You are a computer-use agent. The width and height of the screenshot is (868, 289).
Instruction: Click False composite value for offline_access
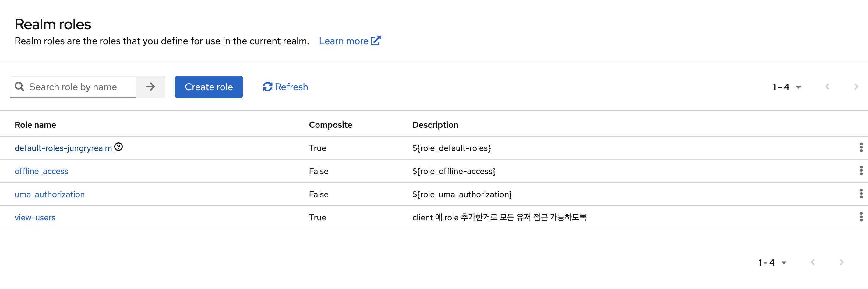(319, 171)
